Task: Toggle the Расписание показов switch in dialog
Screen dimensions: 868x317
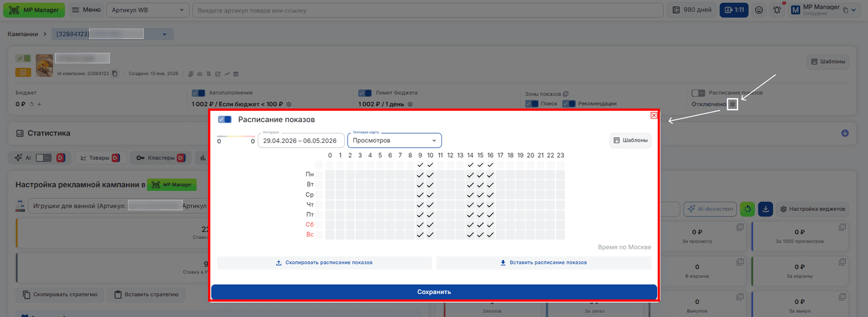Action: (x=225, y=120)
